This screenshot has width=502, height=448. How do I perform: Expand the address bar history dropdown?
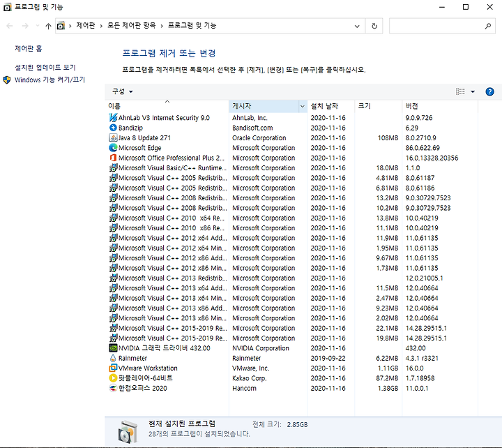(x=357, y=27)
